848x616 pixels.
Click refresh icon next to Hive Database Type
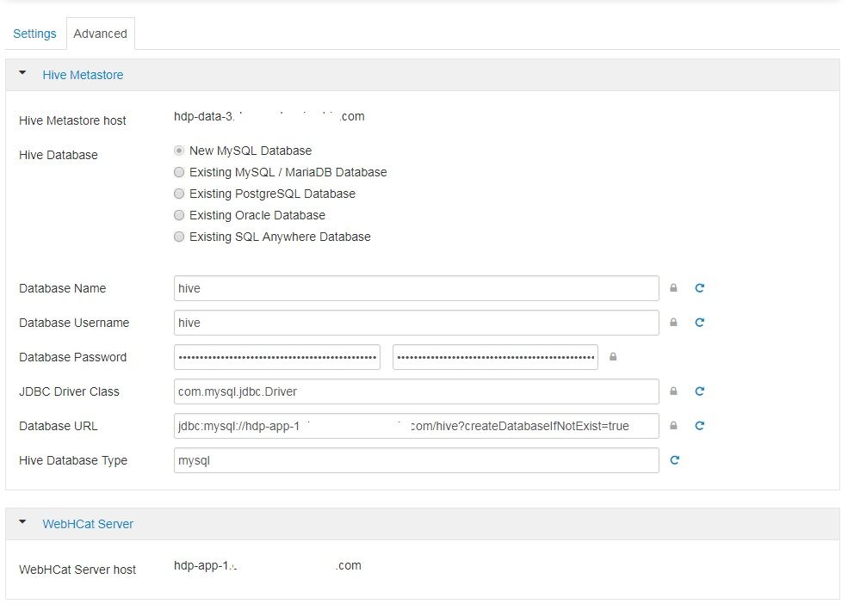675,460
